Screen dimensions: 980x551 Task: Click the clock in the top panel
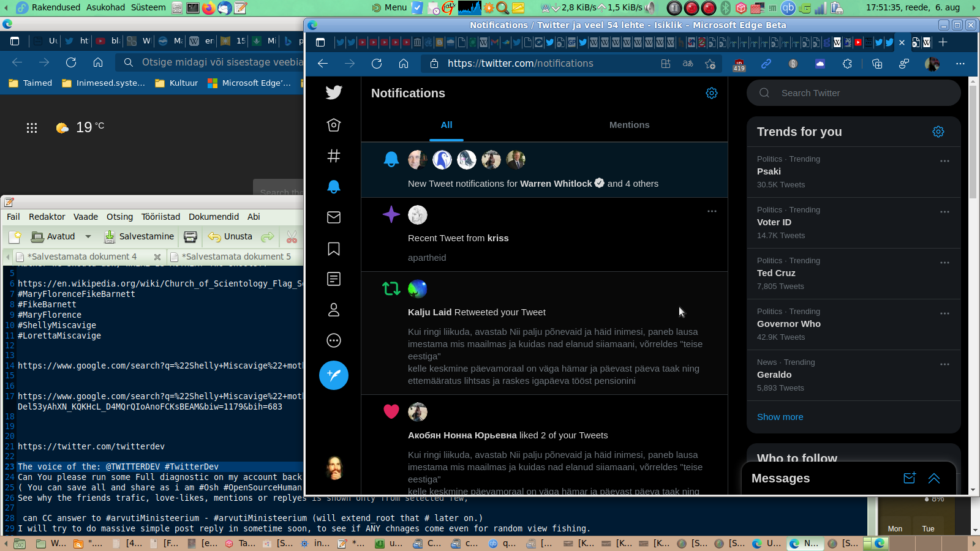pyautogui.click(x=913, y=7)
